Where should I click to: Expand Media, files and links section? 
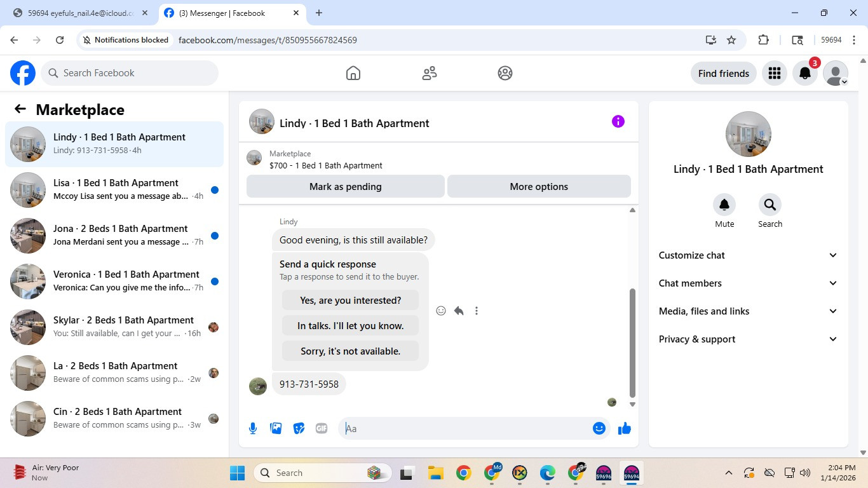[x=749, y=311]
